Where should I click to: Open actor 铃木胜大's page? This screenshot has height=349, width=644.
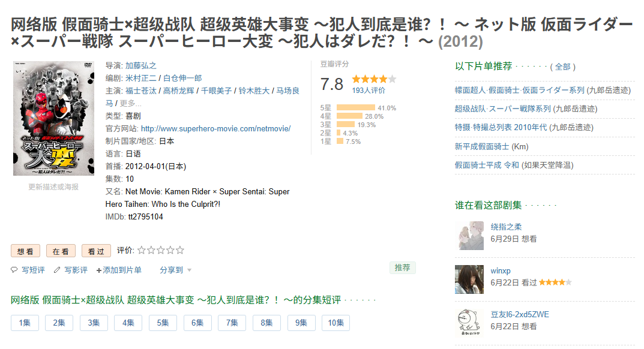[254, 91]
